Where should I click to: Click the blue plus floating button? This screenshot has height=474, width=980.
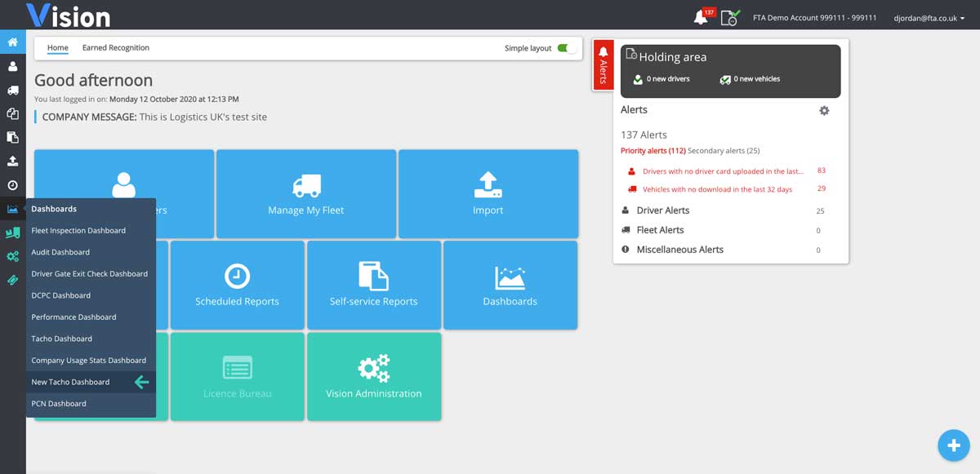tap(953, 445)
